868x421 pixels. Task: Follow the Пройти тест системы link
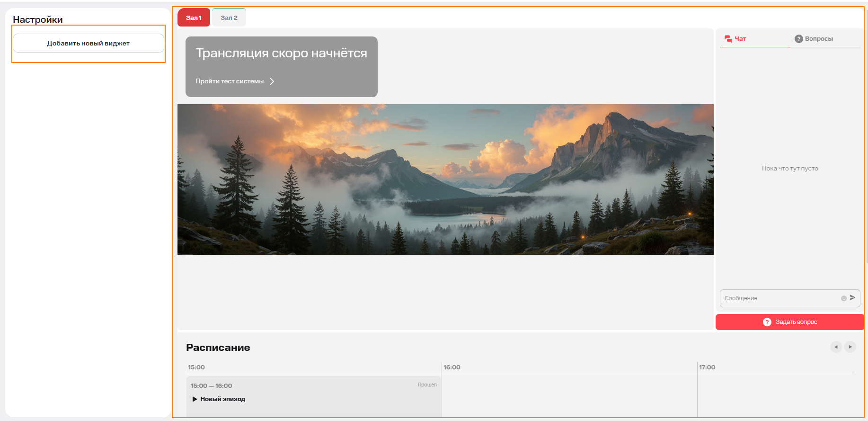click(x=235, y=81)
